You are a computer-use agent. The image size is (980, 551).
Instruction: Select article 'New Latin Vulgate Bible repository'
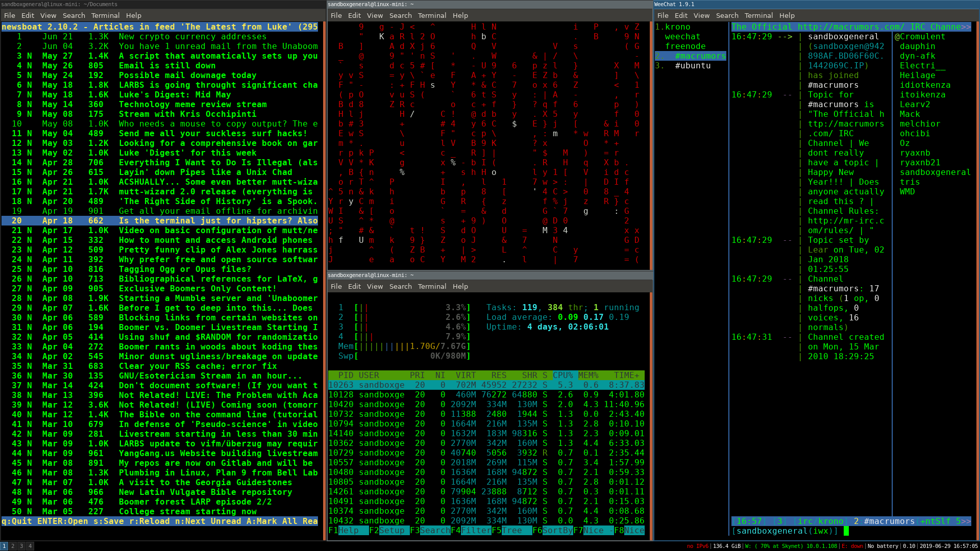(160, 492)
